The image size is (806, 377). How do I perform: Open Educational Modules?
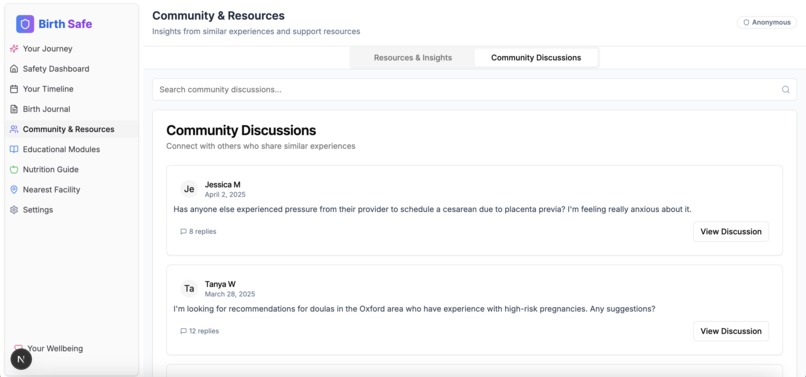coord(72,149)
